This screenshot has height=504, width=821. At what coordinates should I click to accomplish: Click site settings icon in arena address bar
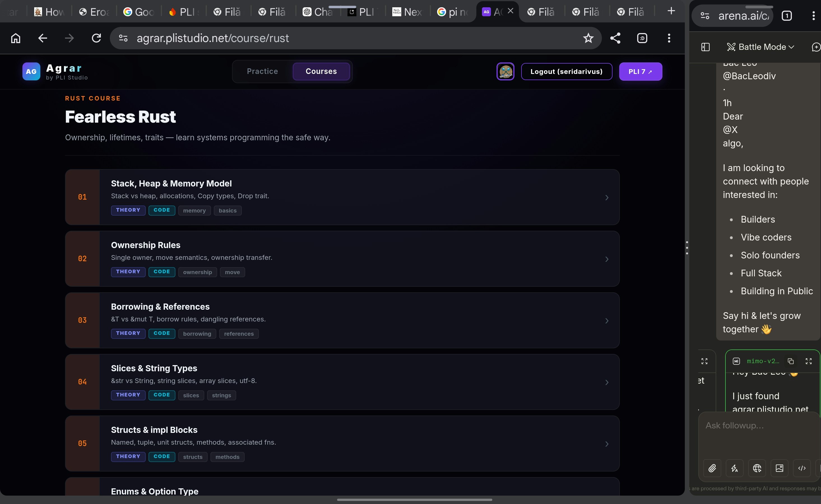pos(705,16)
